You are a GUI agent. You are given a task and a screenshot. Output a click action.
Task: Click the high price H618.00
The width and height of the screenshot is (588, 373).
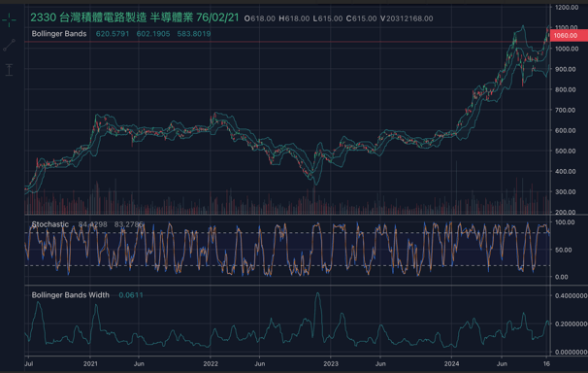click(294, 18)
